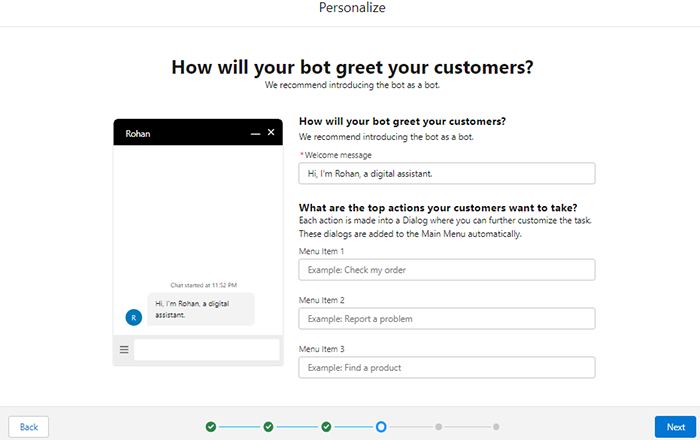This screenshot has width=700, height=440.
Task: Go to the first completed step checkmark
Action: coord(211,427)
